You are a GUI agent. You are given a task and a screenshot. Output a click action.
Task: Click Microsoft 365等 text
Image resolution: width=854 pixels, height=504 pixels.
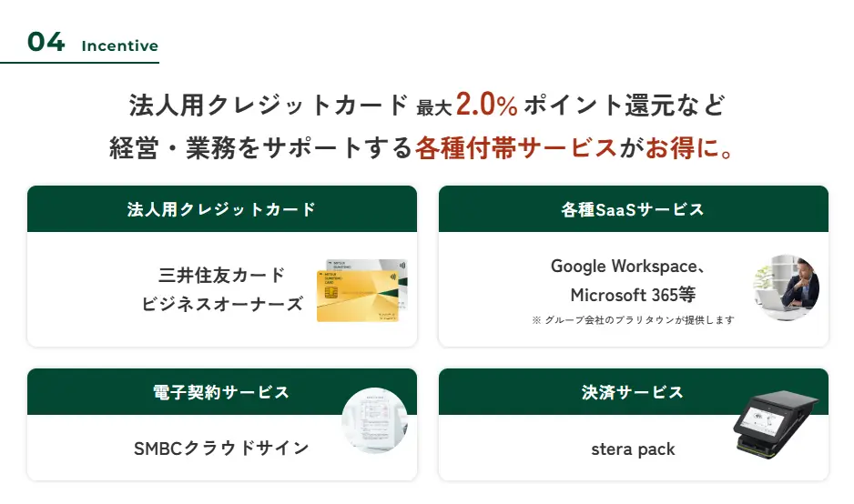(633, 295)
